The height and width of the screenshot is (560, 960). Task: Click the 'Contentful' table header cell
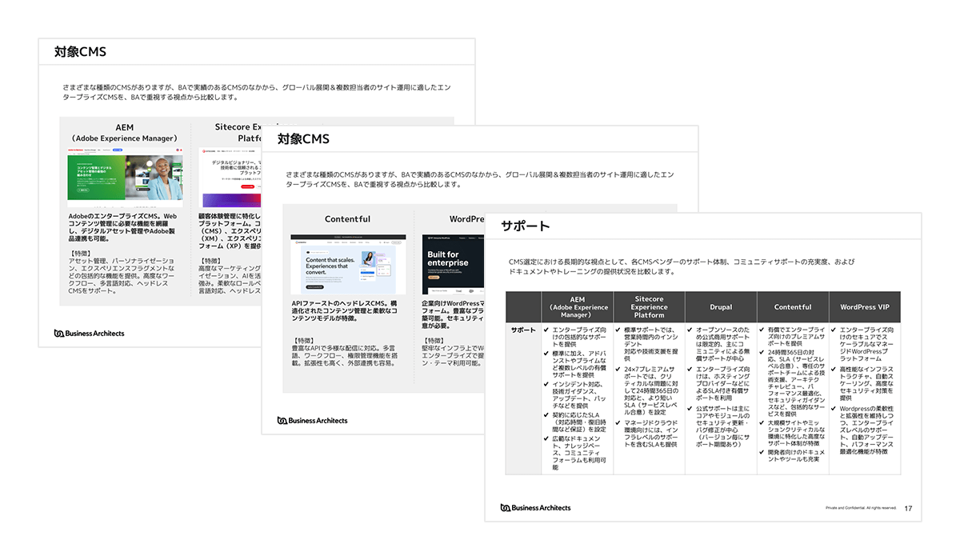pyautogui.click(x=793, y=307)
